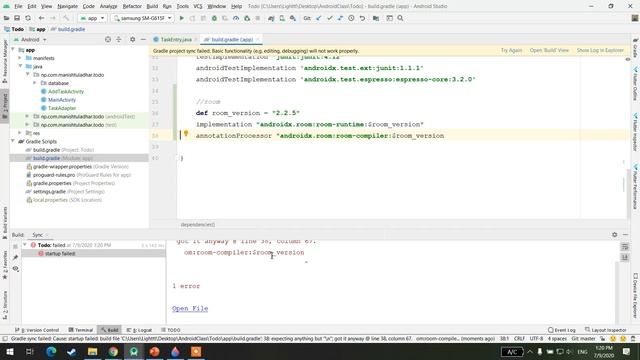Open the Layout Inspector button
This screenshot has width=640, height=360.
pos(605,330)
